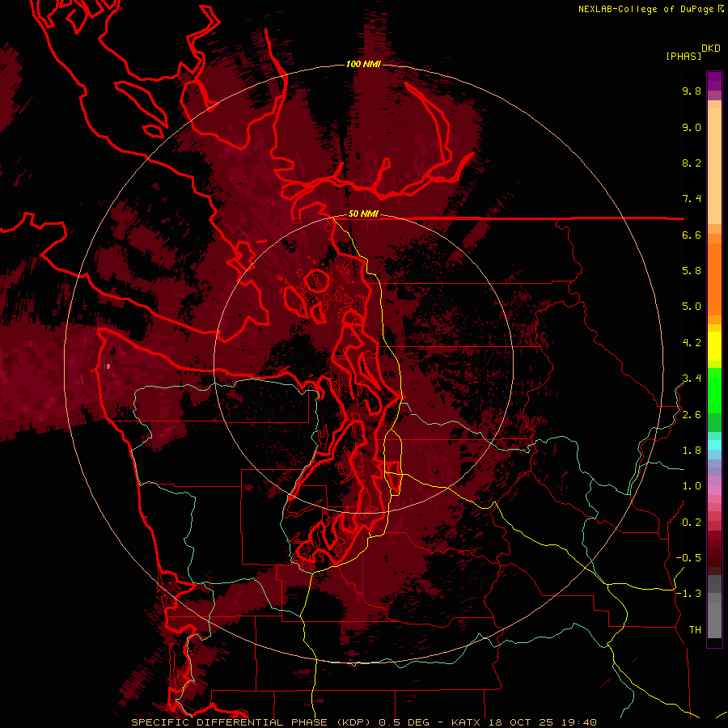Click the bright green band of the color bar
The height and width of the screenshot is (728, 728).
tap(714, 390)
